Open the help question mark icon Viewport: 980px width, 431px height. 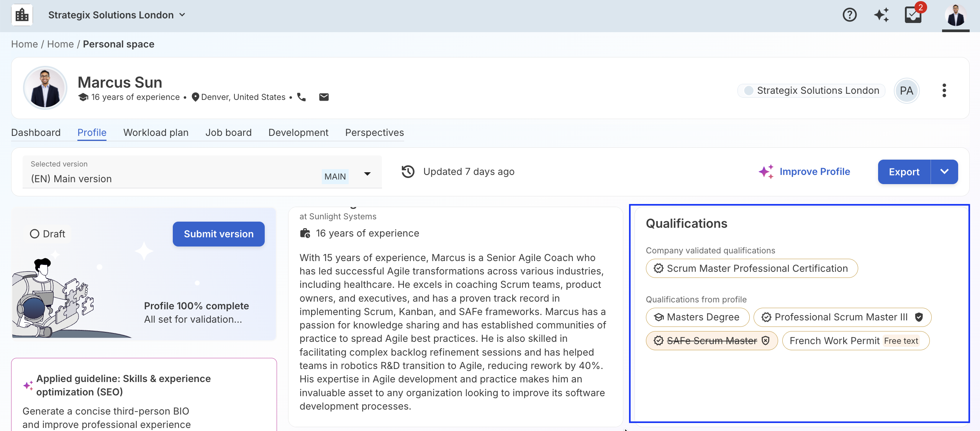click(849, 15)
